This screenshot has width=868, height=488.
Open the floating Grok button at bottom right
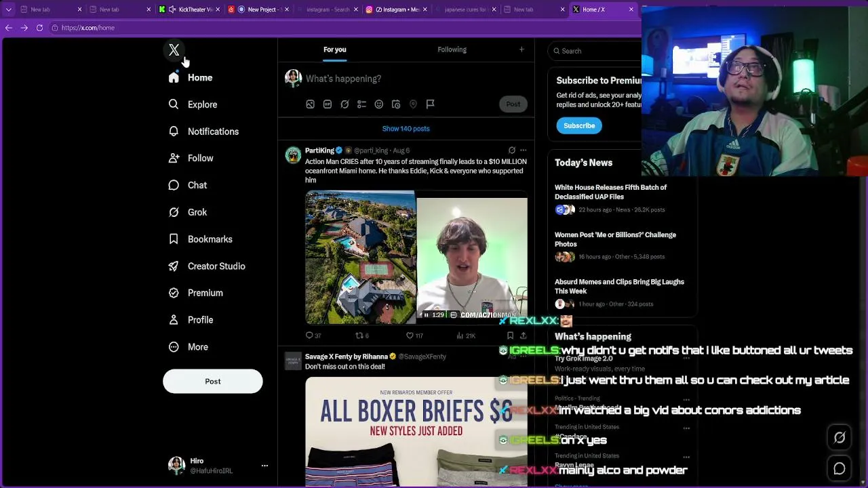pyautogui.click(x=840, y=438)
